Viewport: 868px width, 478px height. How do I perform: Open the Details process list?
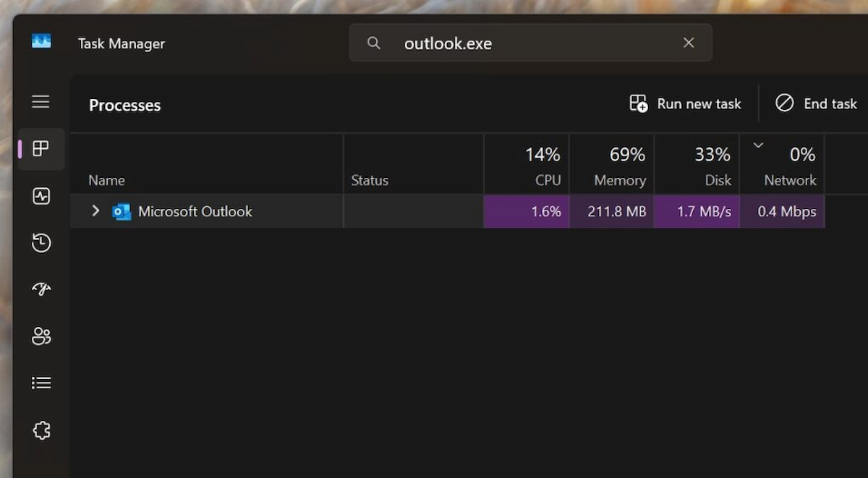click(x=41, y=383)
